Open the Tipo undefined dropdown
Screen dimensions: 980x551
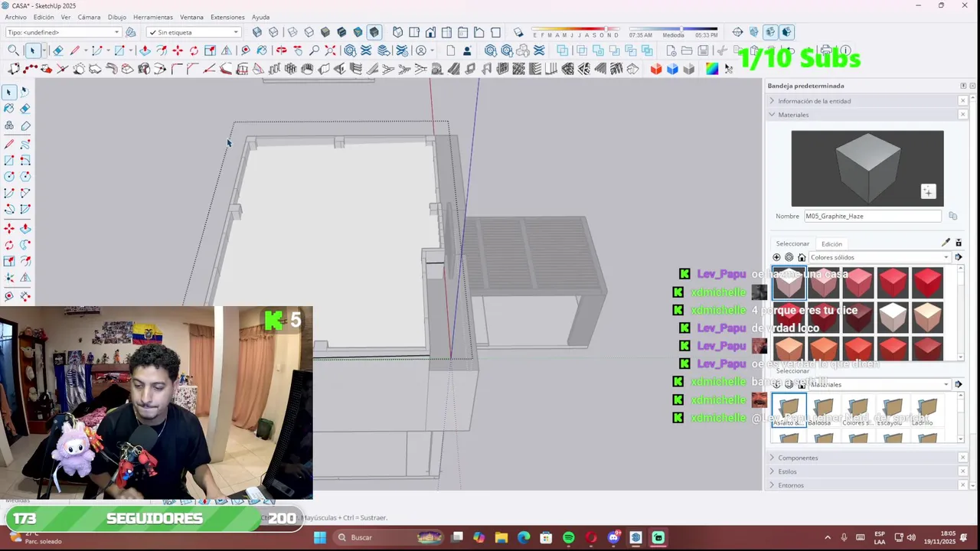point(64,32)
